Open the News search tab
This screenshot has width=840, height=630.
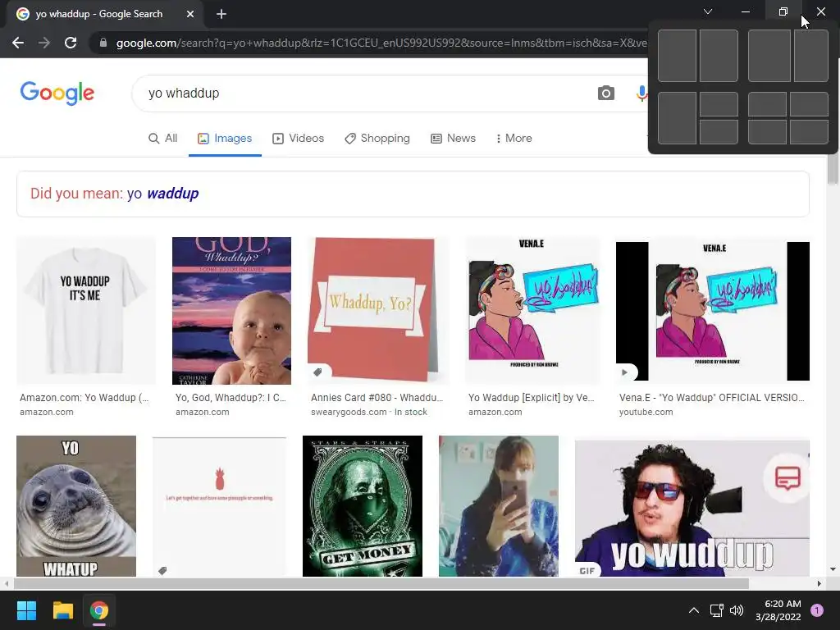[453, 138]
